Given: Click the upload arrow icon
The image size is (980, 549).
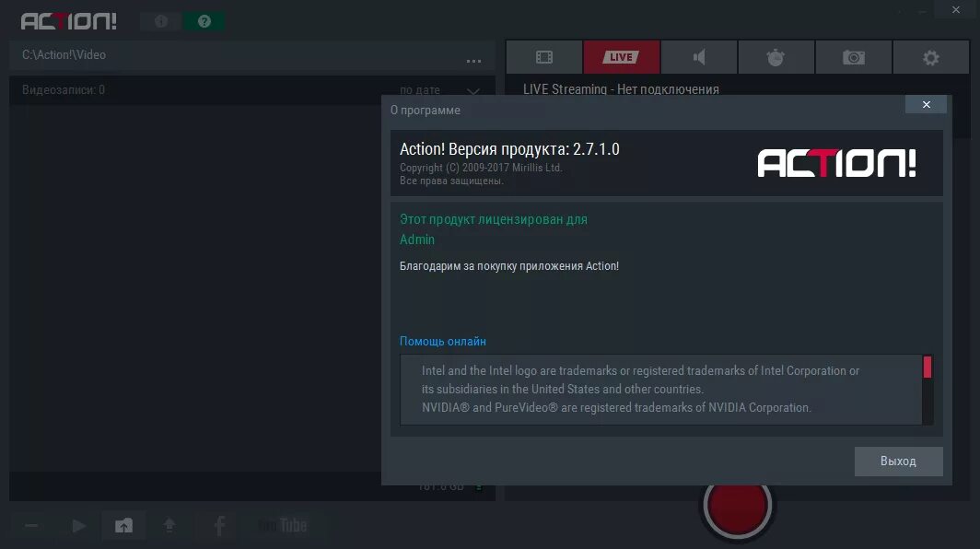Looking at the screenshot, I should (x=169, y=526).
